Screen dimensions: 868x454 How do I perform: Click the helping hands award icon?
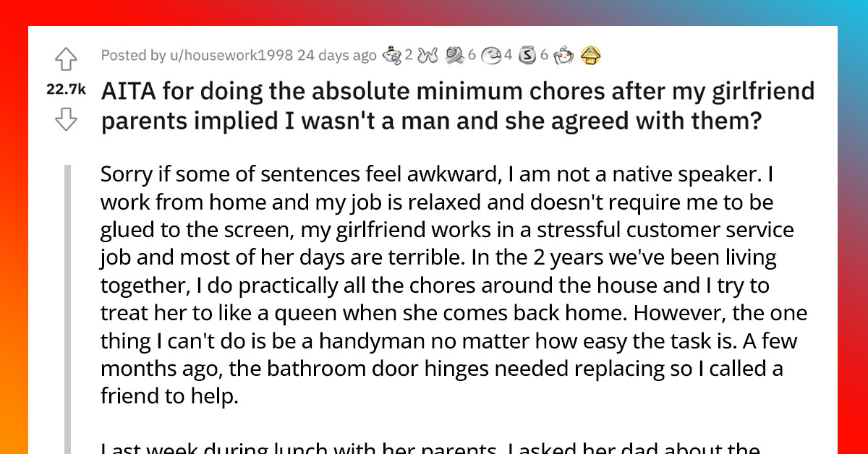tap(454, 56)
